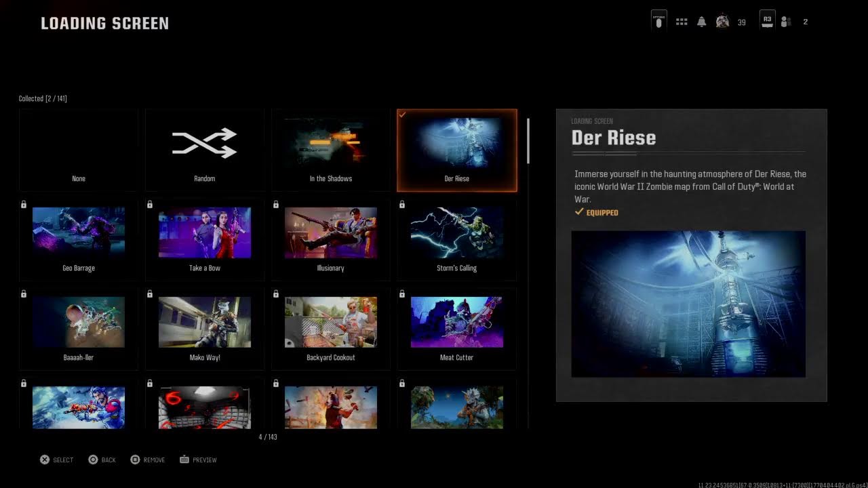
Task: Select the blue dancer thumbnail in bottom row
Action: (x=79, y=407)
